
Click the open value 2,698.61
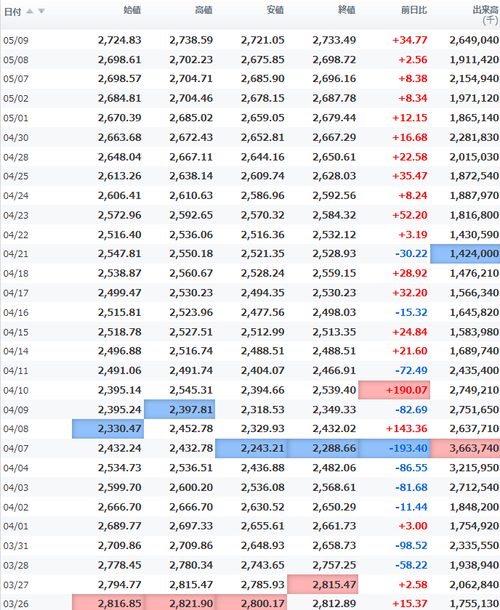(119, 60)
